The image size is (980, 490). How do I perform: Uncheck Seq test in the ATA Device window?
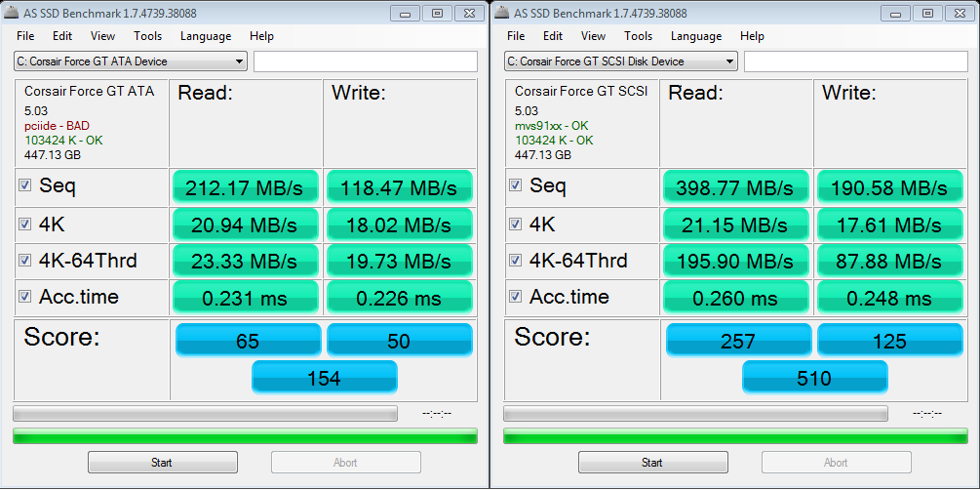tap(25, 185)
